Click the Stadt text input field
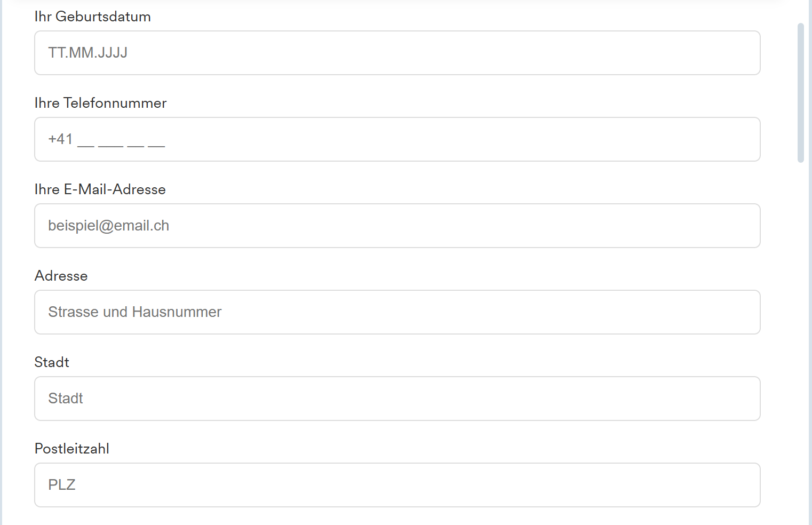 coord(397,399)
